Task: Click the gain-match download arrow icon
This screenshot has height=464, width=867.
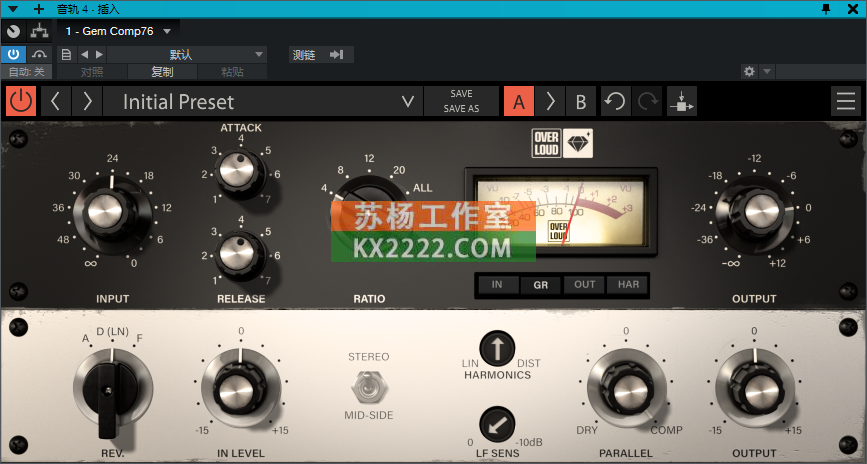Action: 682,102
